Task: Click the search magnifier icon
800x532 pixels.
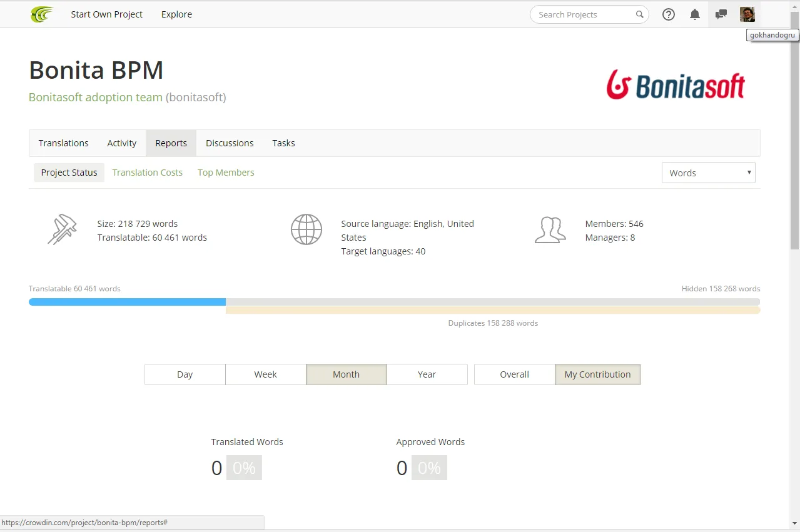Action: [639, 14]
